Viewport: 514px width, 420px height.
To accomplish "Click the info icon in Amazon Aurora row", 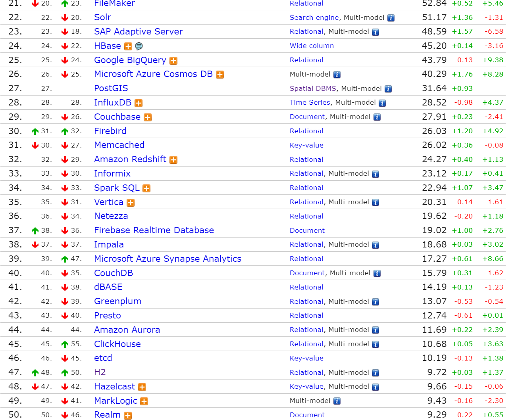I will point(375,330).
